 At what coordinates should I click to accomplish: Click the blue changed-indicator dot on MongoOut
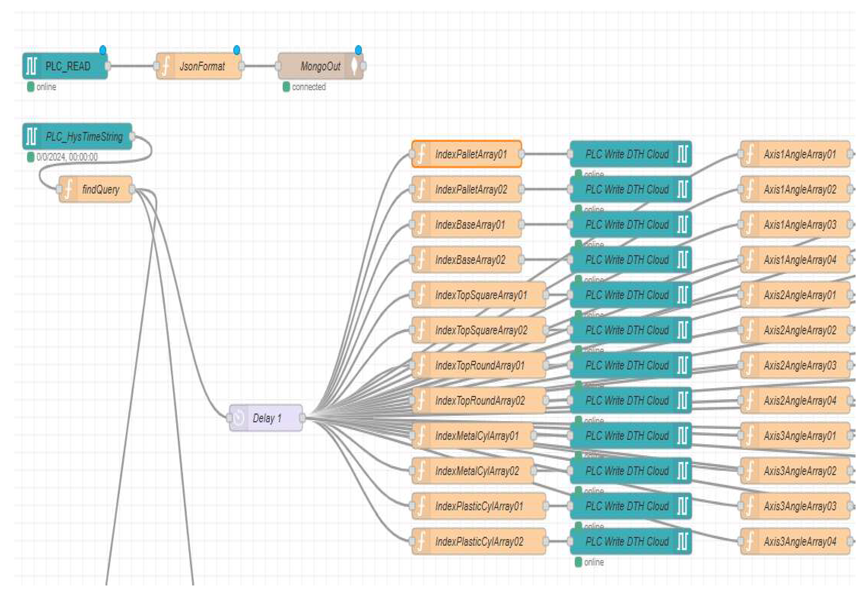[x=358, y=50]
